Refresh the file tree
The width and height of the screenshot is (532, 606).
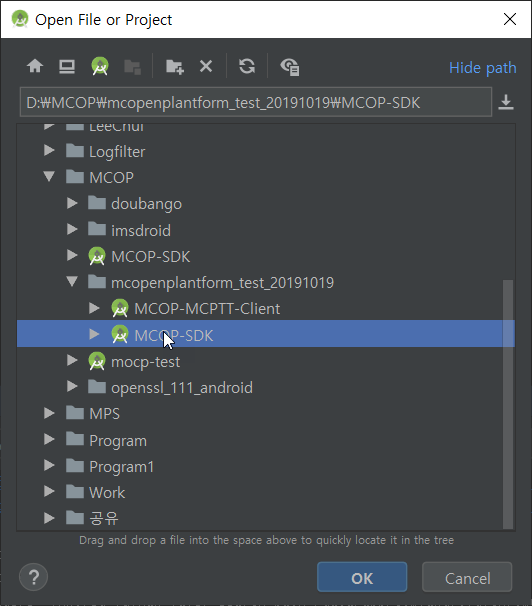click(247, 66)
